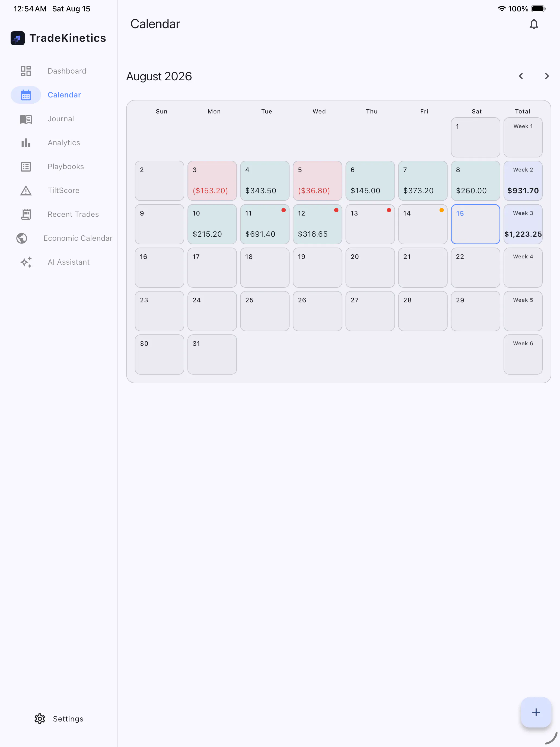560x747 pixels.
Task: Click the Journal book icon
Action: click(26, 119)
